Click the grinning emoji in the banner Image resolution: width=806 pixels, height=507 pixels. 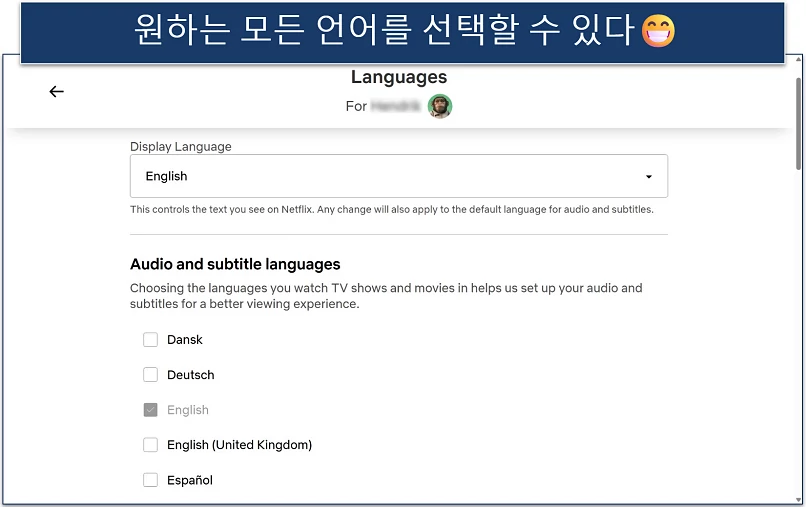coord(658,30)
